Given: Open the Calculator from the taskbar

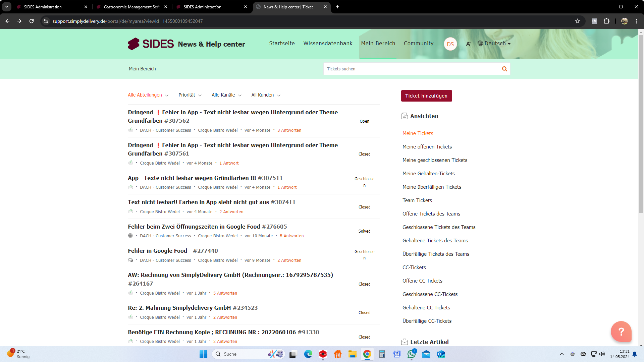Looking at the screenshot, I should 382,354.
